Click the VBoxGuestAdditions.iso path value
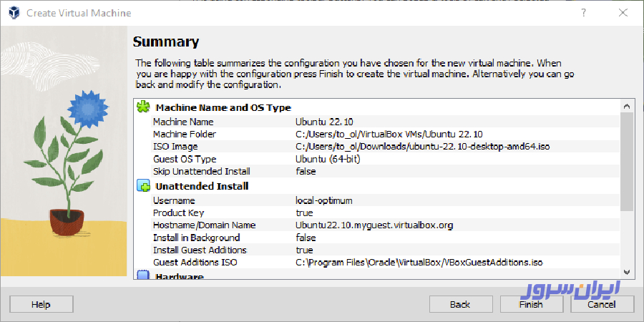 click(x=419, y=262)
